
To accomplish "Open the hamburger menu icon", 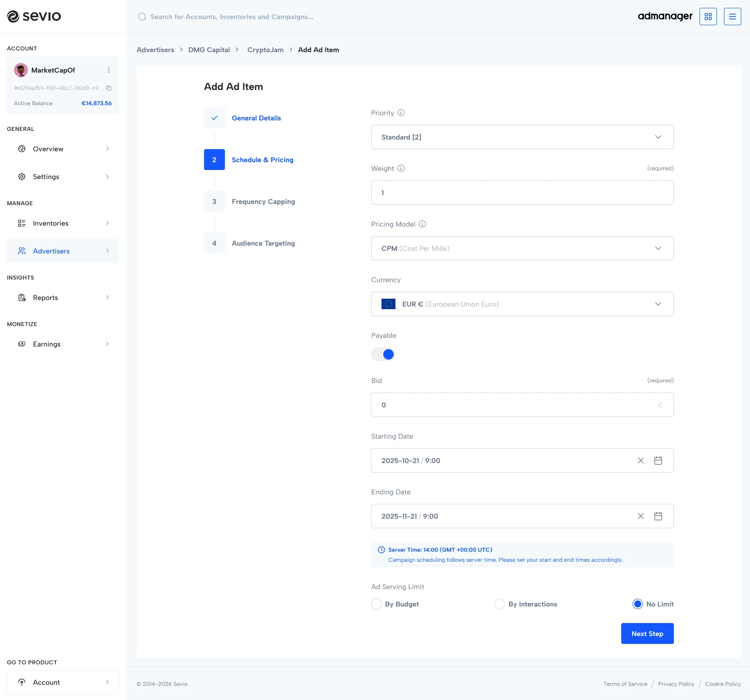I will pyautogui.click(x=733, y=17).
